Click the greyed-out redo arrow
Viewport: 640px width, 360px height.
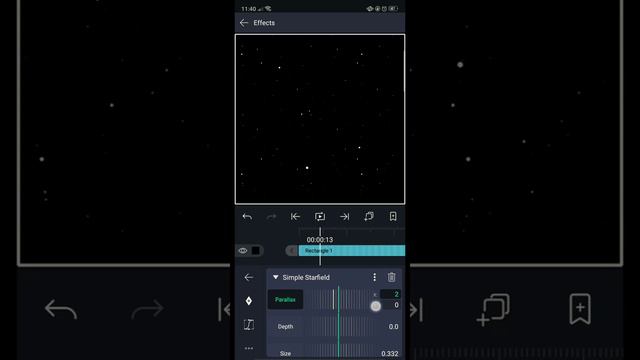coord(271,217)
